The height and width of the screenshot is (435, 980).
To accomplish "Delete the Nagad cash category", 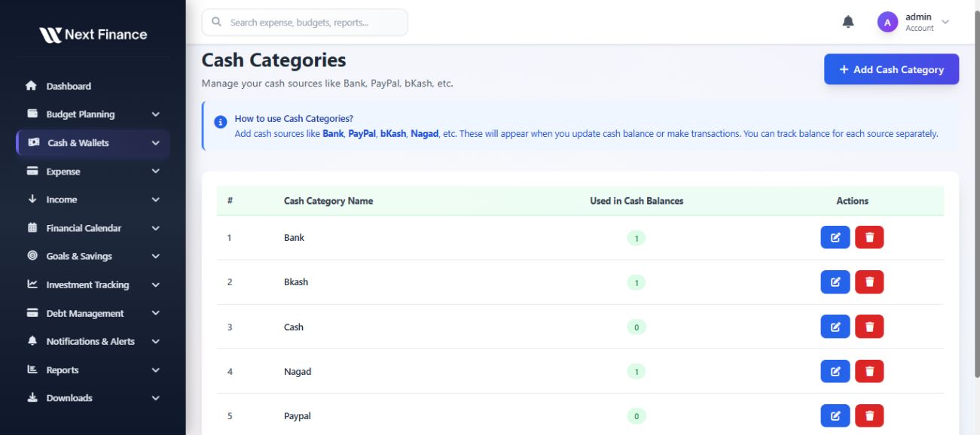I will click(x=869, y=371).
